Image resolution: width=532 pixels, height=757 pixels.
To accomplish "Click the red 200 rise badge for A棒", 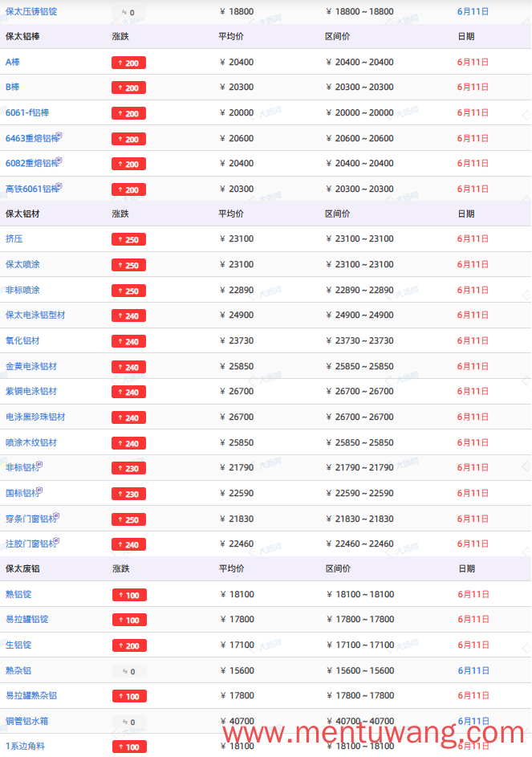I will tap(129, 63).
